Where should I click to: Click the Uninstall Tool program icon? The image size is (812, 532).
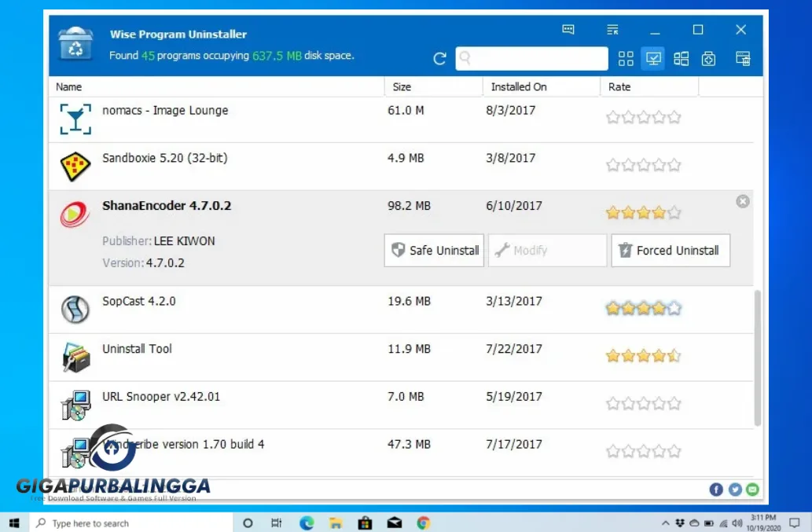pyautogui.click(x=76, y=357)
